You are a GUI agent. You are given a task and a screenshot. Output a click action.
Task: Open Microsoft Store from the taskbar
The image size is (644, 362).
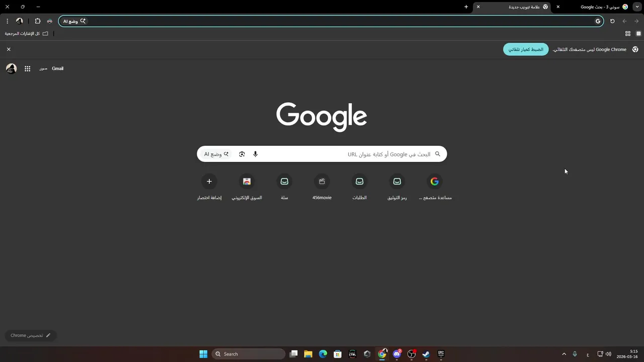338,354
